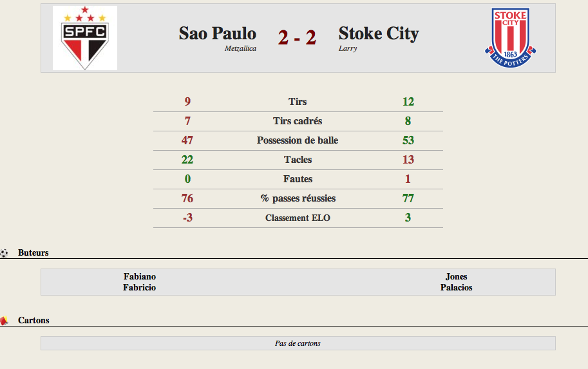Open the Sao Paulo team name

tap(218, 33)
